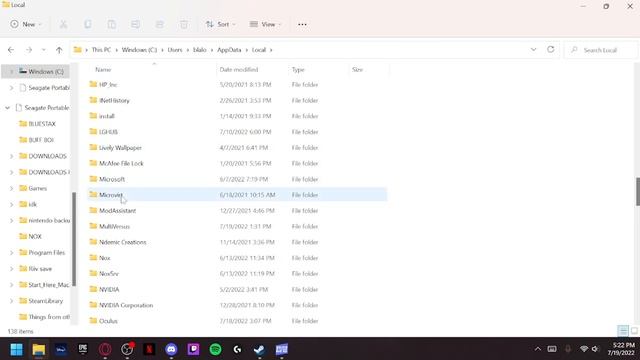Select the NVIDIA Corporation folder
The height and width of the screenshot is (360, 640).
click(238, 305)
